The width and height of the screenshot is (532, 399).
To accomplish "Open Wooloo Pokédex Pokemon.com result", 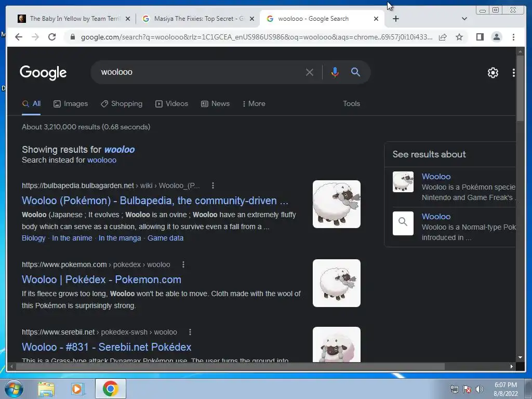I will [101, 280].
